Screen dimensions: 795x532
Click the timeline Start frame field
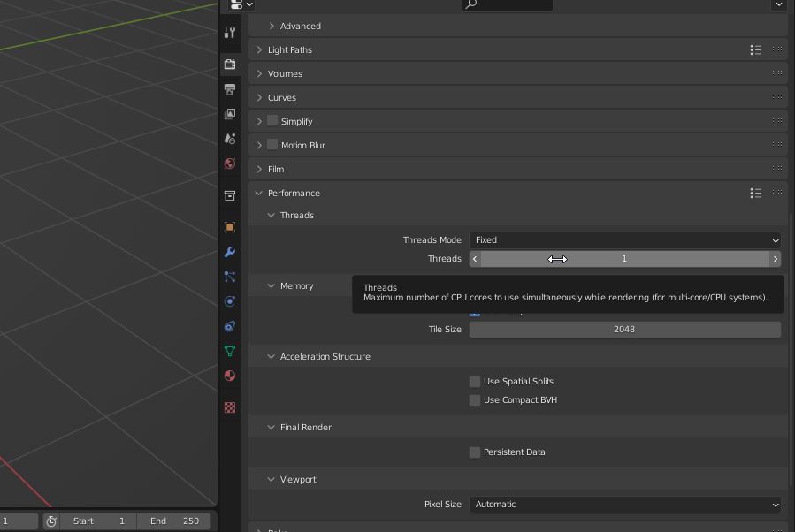click(98, 521)
